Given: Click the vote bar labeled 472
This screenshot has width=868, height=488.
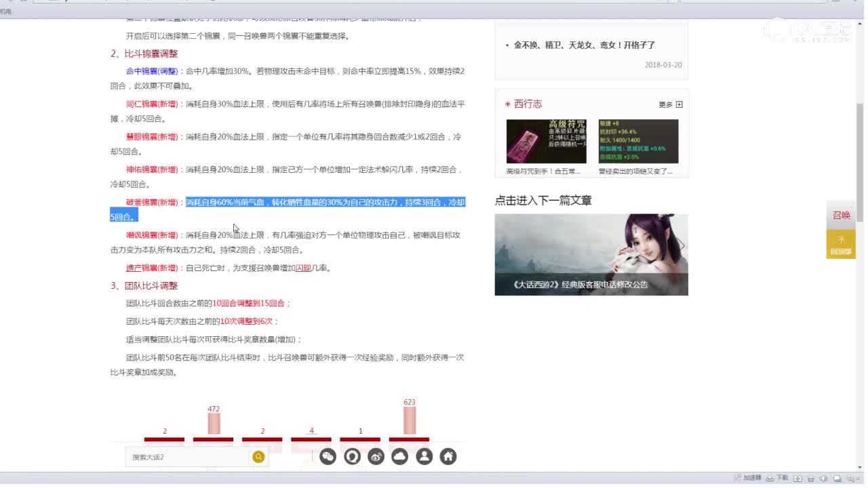Looking at the screenshot, I should coord(214,424).
